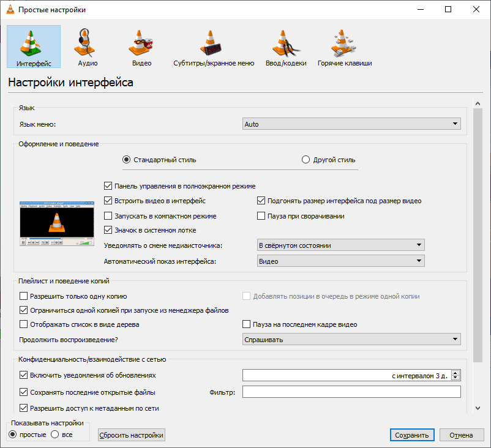
Task: Open Уведомлять о смене медиаисточника dropdown
Action: point(340,245)
